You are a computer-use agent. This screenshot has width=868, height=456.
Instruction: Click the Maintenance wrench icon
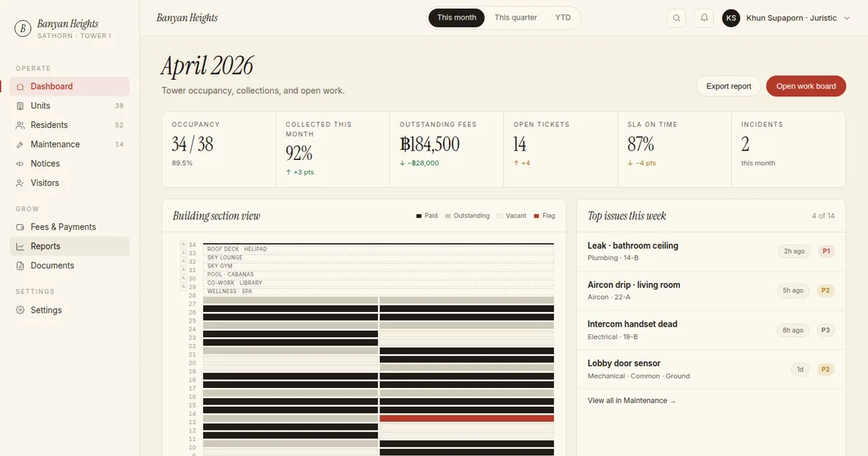tap(20, 145)
